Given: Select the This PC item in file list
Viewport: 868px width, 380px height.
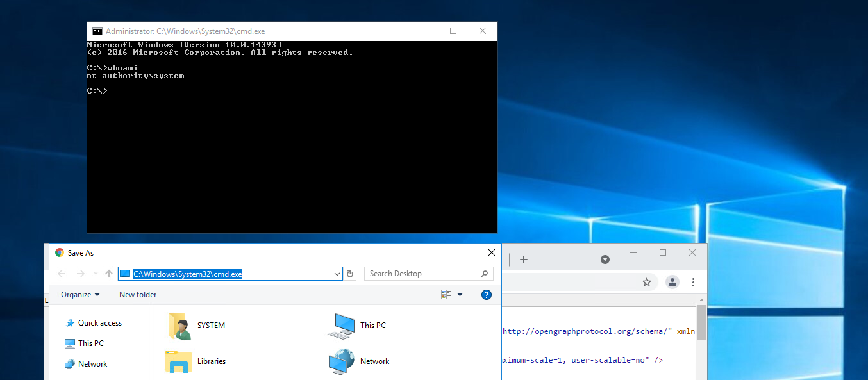Looking at the screenshot, I should point(357,326).
